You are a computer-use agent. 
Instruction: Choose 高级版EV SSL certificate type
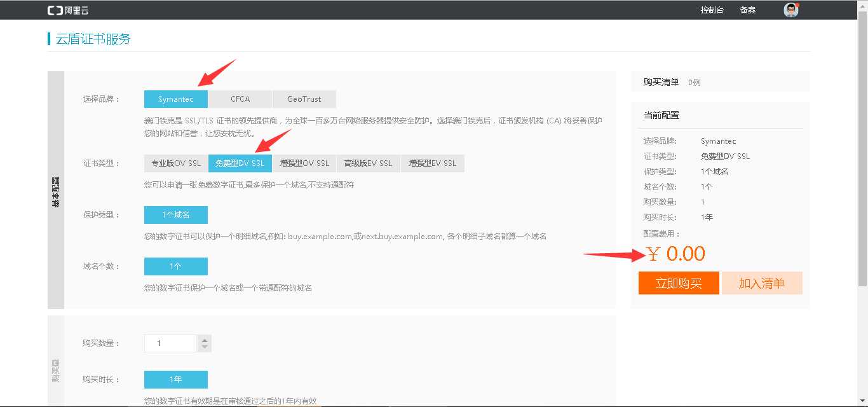tap(369, 163)
